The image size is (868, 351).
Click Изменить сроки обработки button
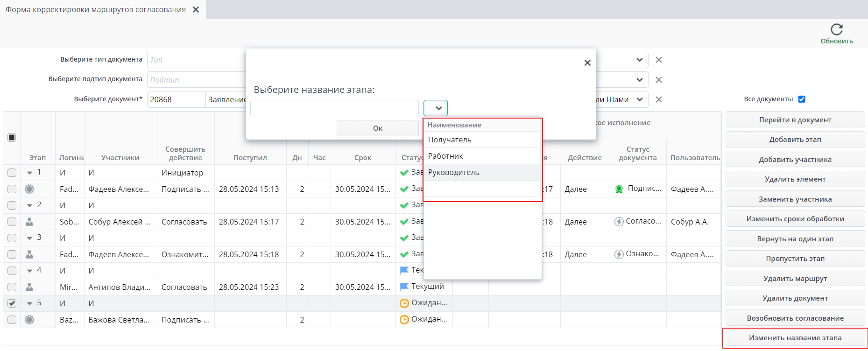click(x=795, y=219)
